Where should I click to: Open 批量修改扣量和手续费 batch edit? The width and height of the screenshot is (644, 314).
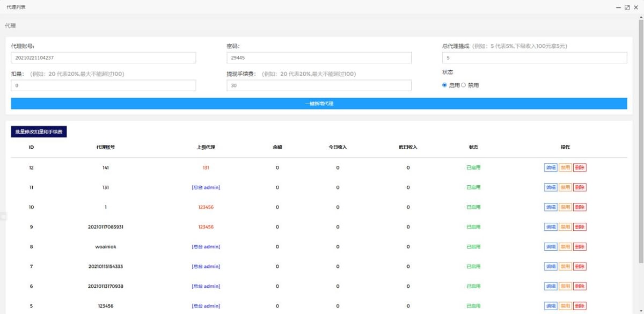39,132
